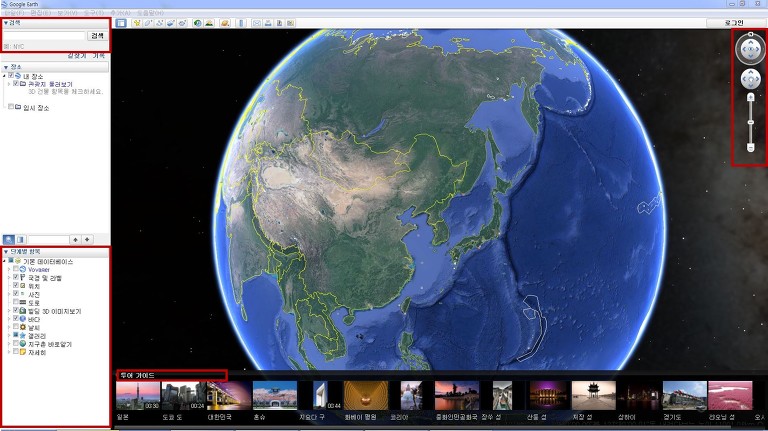The image size is (768, 431).
Task: Expand the 갤러리 tree arrow
Action: (x=9, y=335)
